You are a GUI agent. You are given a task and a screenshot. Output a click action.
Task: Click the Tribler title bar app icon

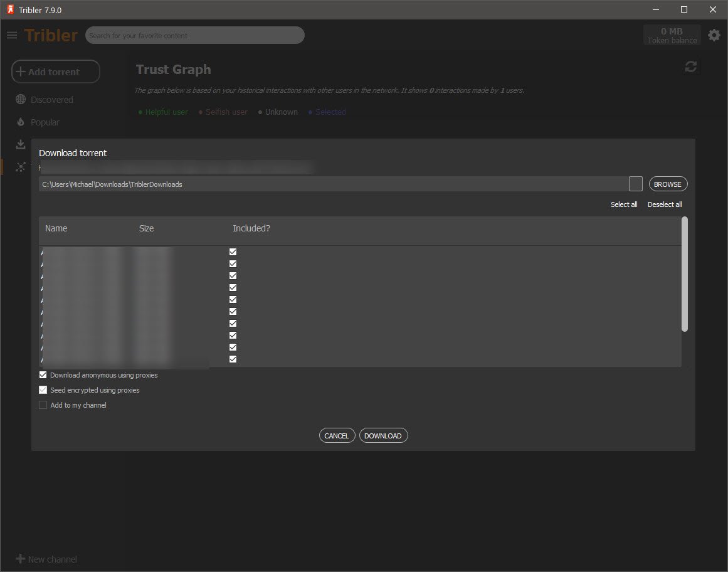click(x=10, y=9)
